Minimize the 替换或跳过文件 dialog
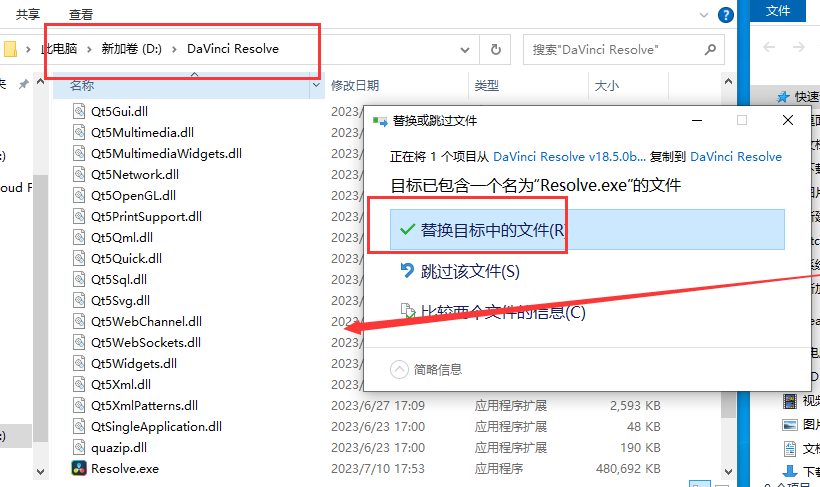This screenshot has width=820, height=487. pos(697,120)
